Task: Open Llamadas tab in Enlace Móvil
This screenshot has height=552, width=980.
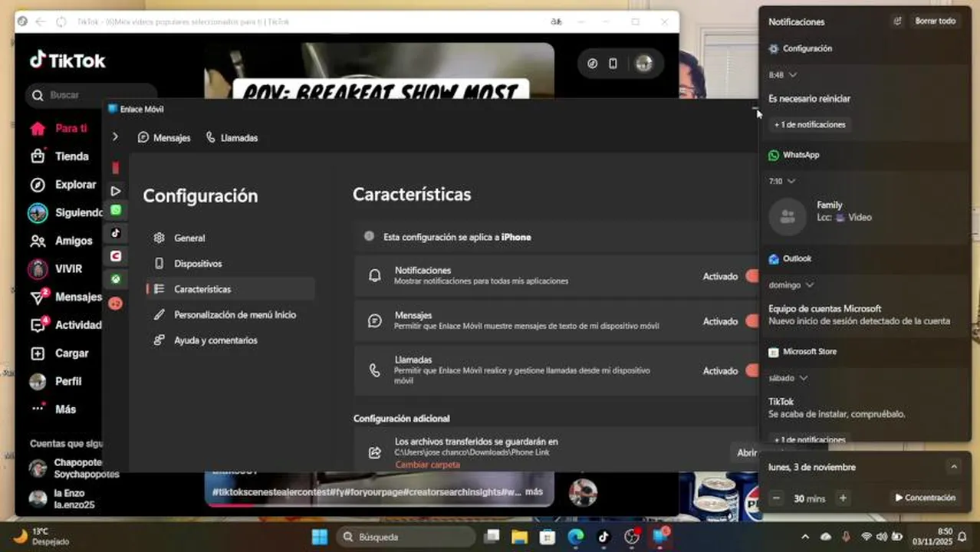Action: click(x=232, y=138)
